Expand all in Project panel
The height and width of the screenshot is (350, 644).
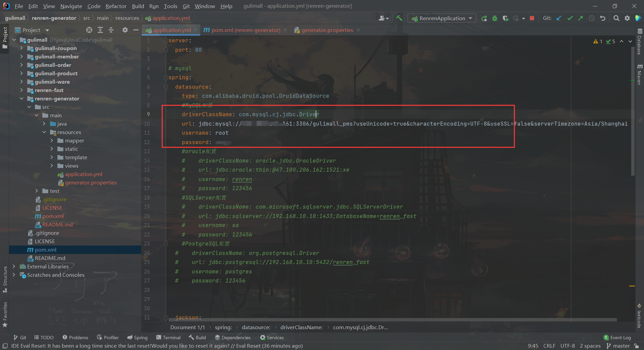click(100, 30)
